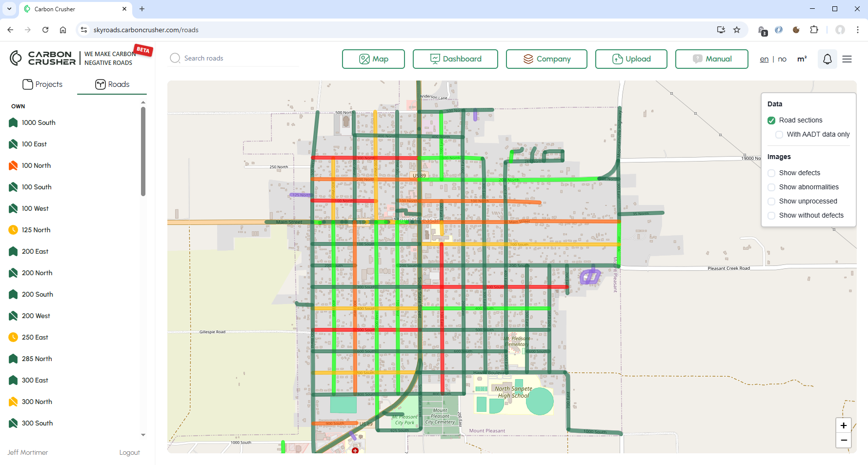Viewport: 868px width, 465px height.
Task: Click the 100 West road icon
Action: [13, 208]
